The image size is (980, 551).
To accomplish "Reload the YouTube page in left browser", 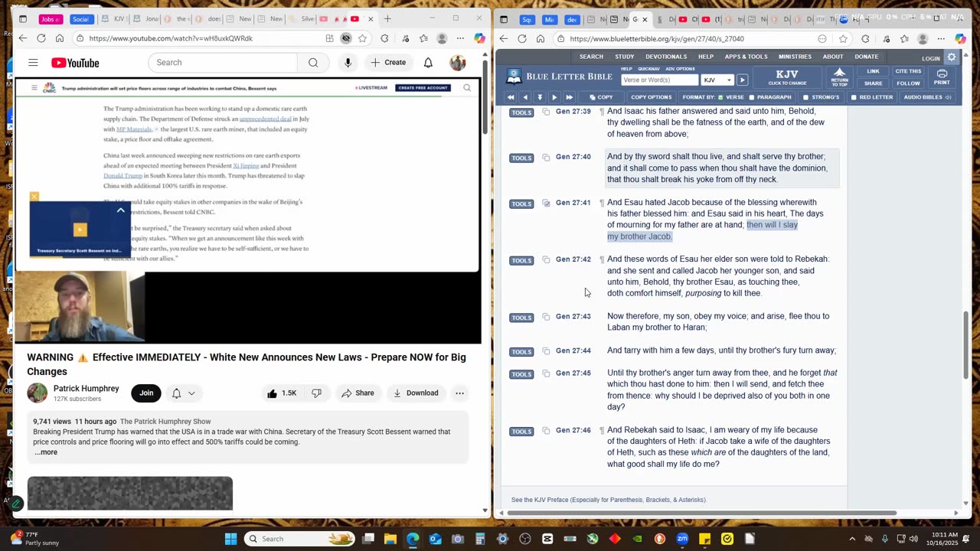I will point(41,38).
